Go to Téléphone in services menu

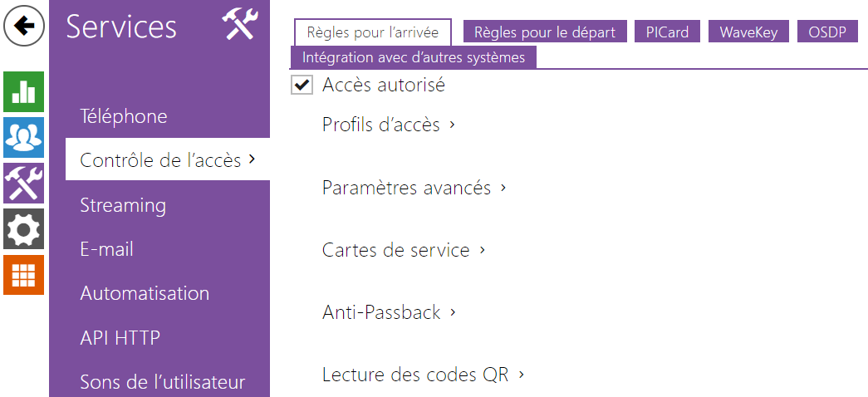[124, 116]
